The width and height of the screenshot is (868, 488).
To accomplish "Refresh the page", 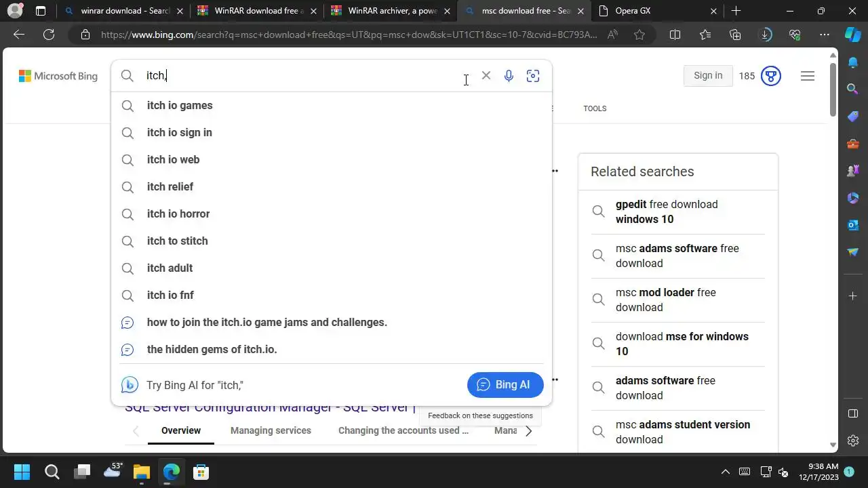I will coord(49,35).
